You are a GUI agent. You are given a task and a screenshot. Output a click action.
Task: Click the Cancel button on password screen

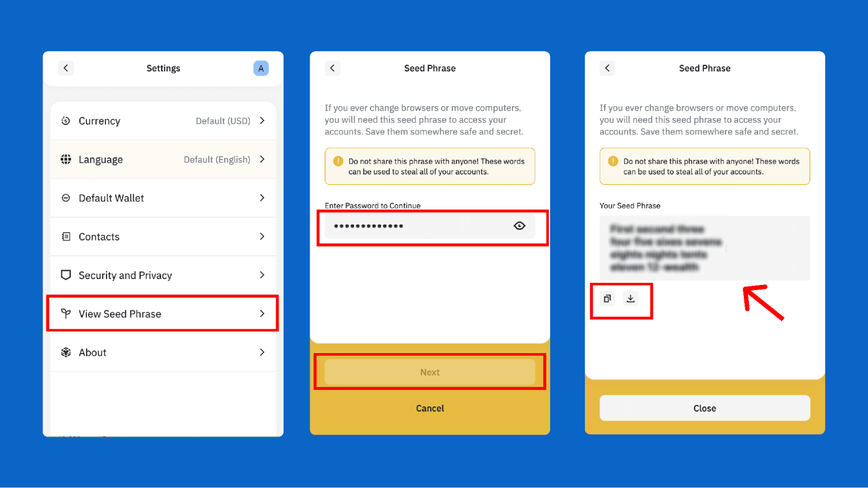(x=429, y=408)
